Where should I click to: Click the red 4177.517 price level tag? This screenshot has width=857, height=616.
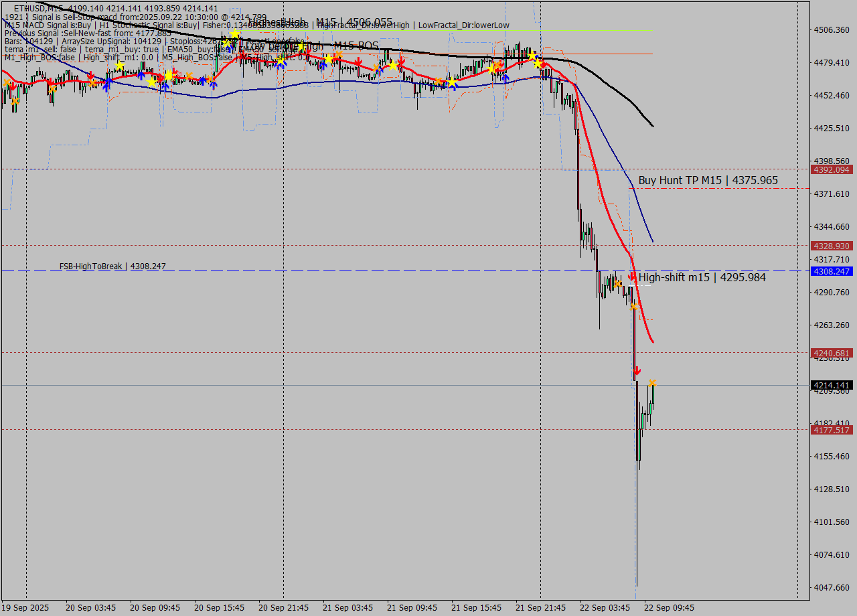pos(831,430)
